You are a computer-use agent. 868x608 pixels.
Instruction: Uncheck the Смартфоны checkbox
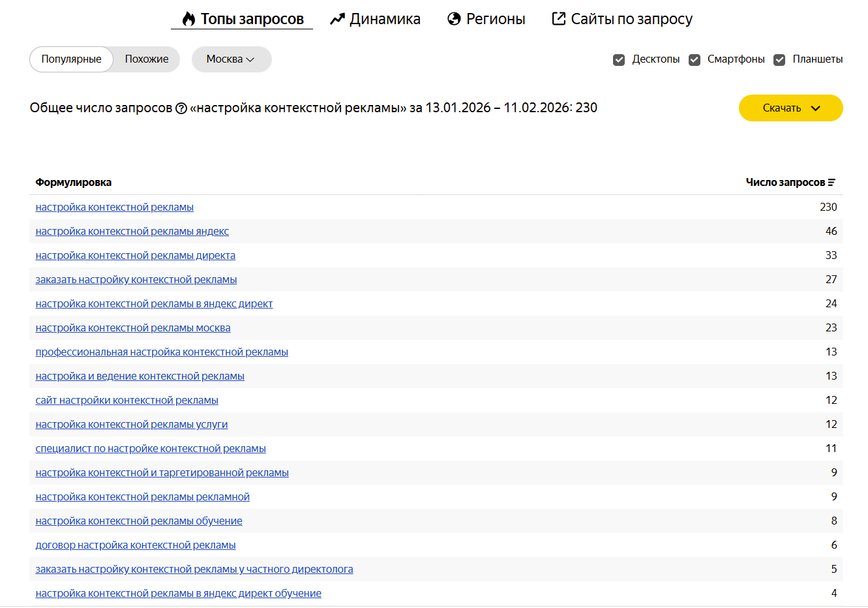[x=694, y=59]
